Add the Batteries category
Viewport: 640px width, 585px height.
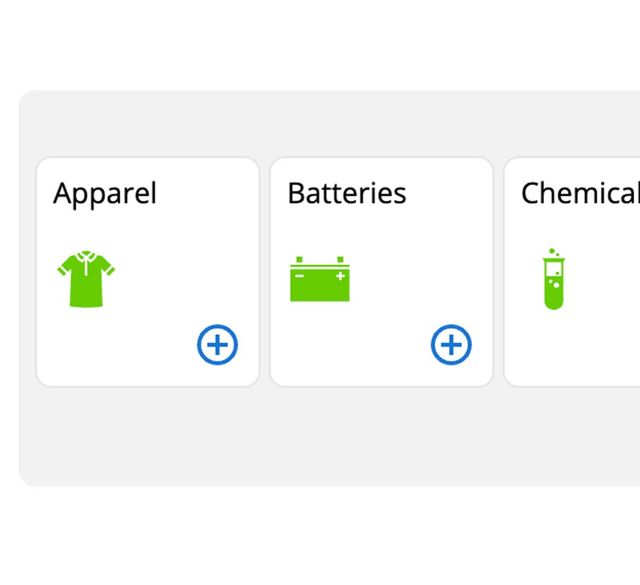pos(451,345)
